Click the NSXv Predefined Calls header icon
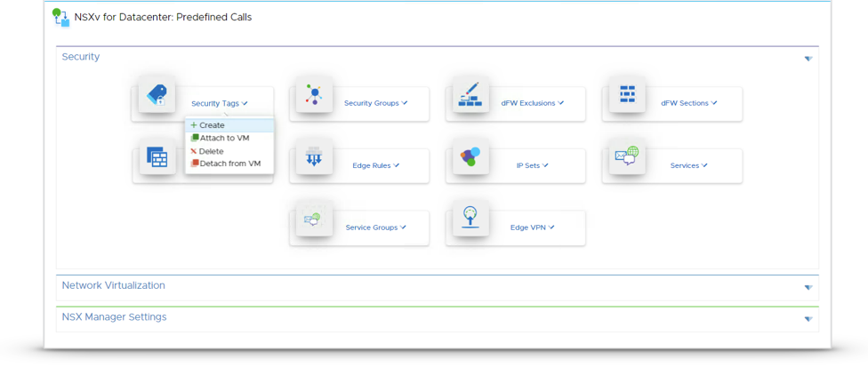 click(x=60, y=17)
